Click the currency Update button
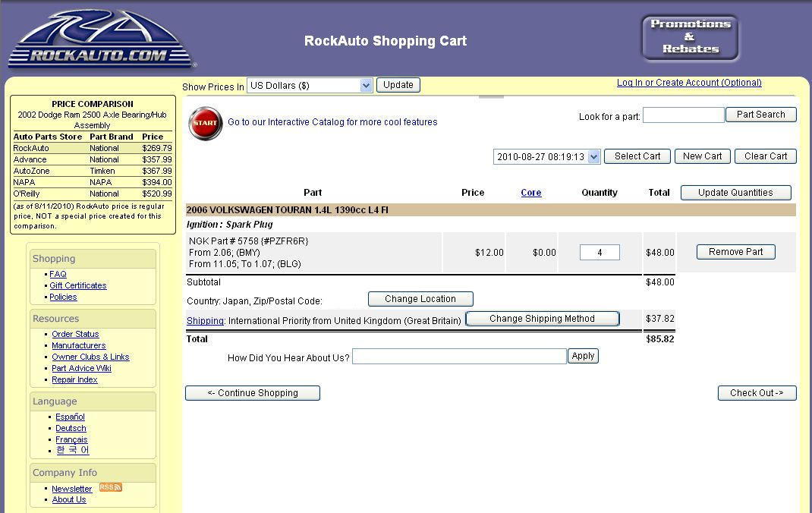Image resolution: width=812 pixels, height=513 pixels. pos(398,85)
